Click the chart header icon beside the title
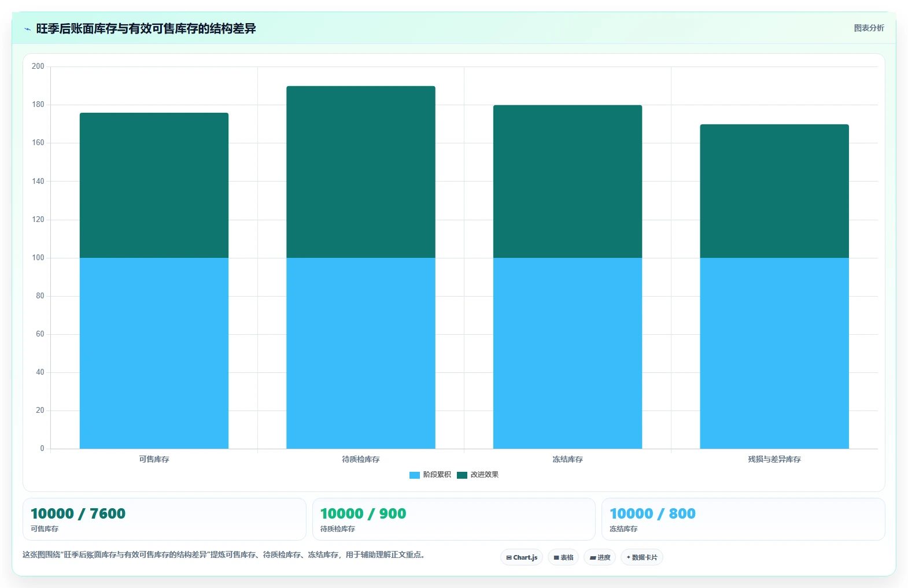Viewport: 908px width, 588px height. coord(27,29)
